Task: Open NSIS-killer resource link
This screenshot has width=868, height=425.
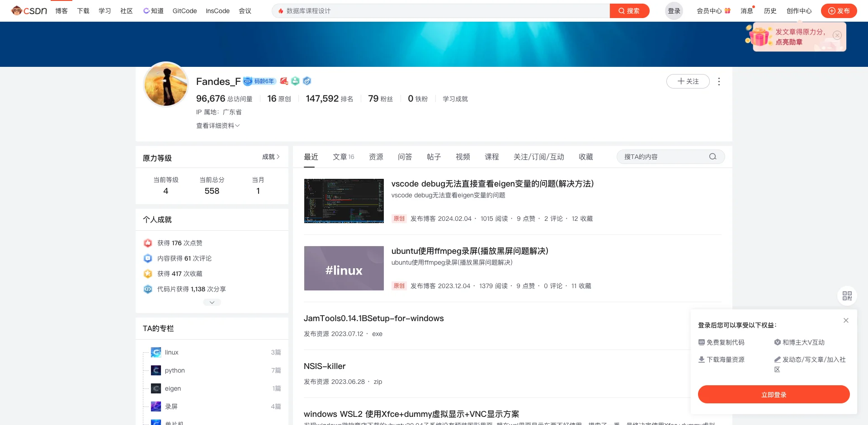Action: (325, 366)
